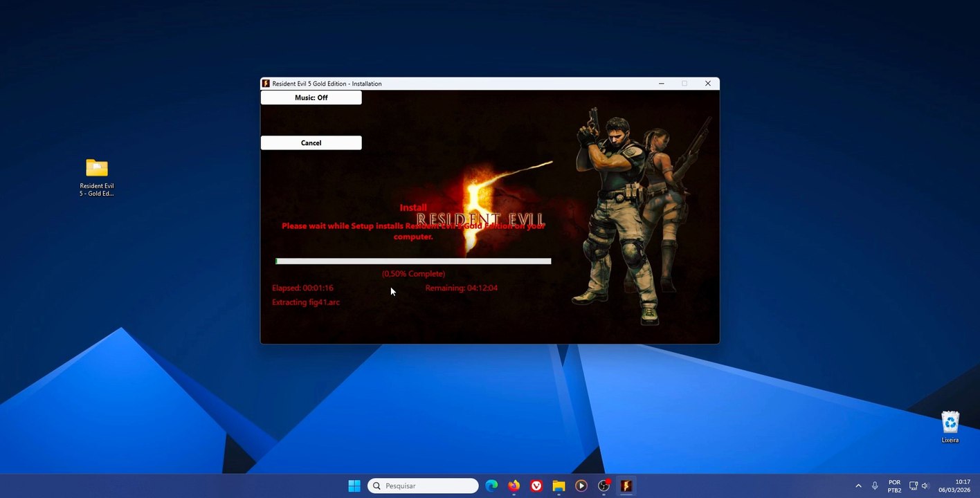Cancel the Resident Evil 5 installation

pos(311,142)
